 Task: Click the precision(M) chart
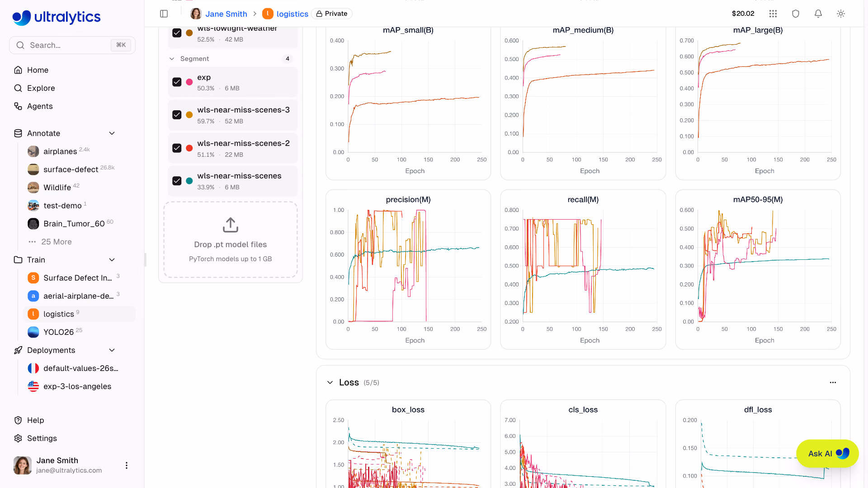click(408, 269)
